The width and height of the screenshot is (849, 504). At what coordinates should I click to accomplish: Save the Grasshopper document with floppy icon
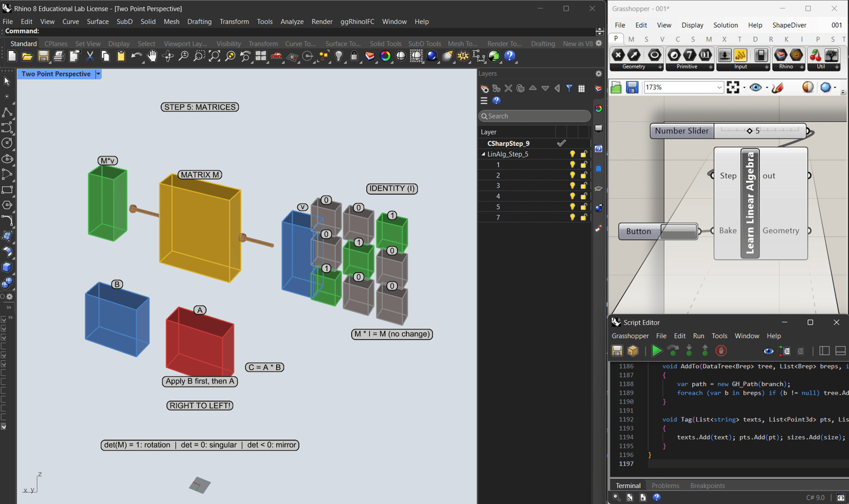(x=632, y=87)
